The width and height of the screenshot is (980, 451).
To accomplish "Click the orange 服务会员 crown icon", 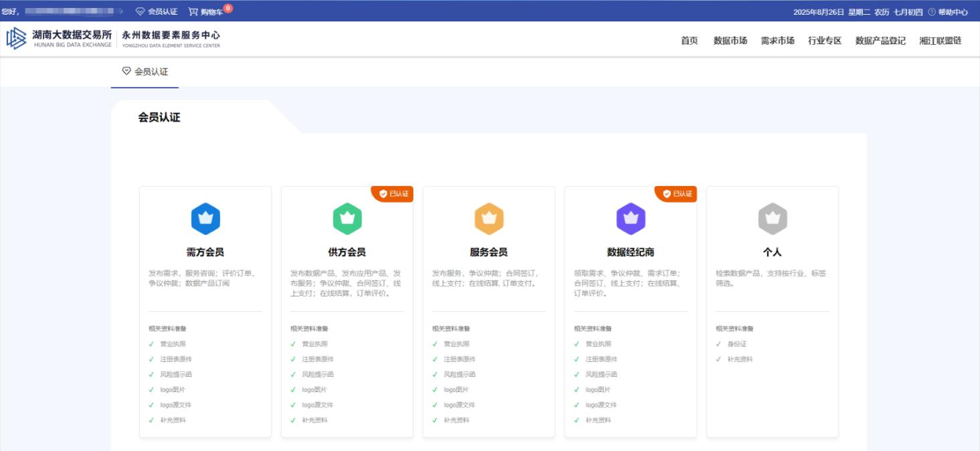I will pos(489,219).
